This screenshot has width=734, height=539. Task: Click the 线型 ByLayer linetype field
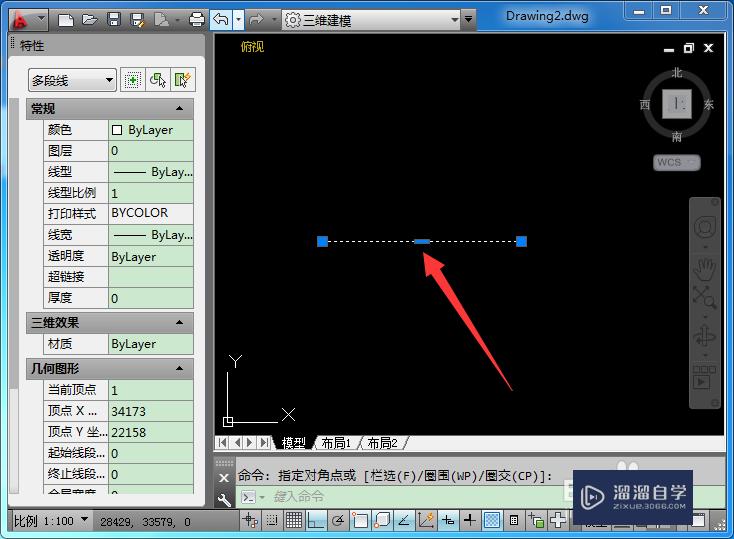pyautogui.click(x=151, y=172)
